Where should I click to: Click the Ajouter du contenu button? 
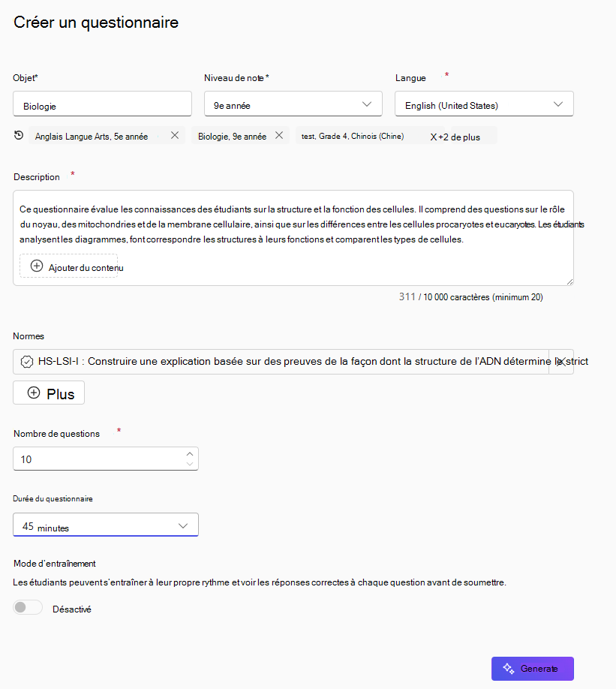(68, 266)
